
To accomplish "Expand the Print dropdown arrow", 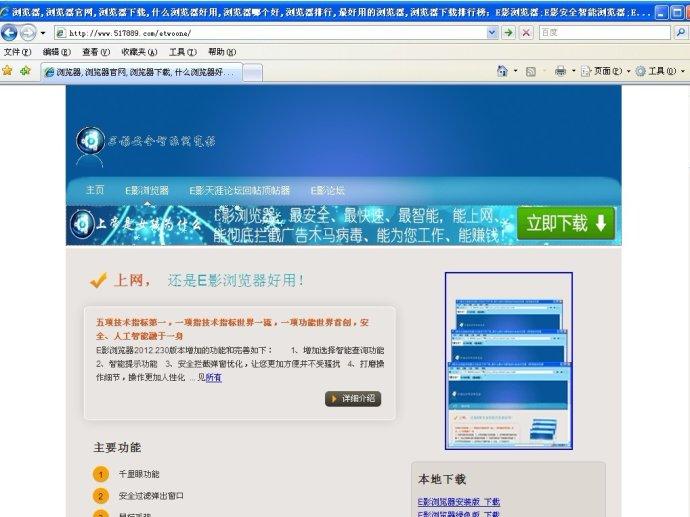I will point(573,71).
